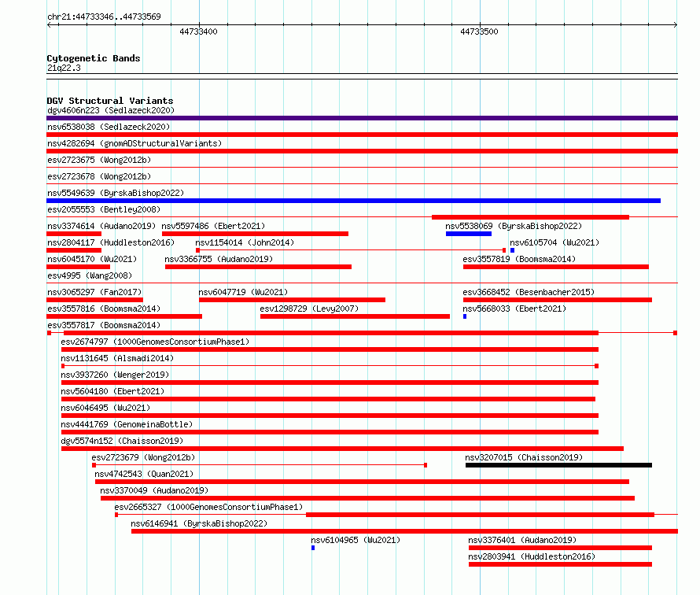Open esv4995 (Wang2008) variant
This screenshot has height=595, width=700.
90,275
